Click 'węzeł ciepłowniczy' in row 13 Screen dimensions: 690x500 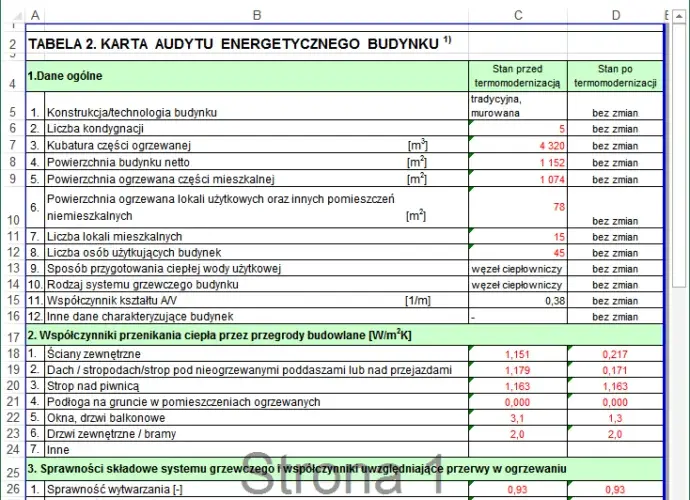(517, 269)
